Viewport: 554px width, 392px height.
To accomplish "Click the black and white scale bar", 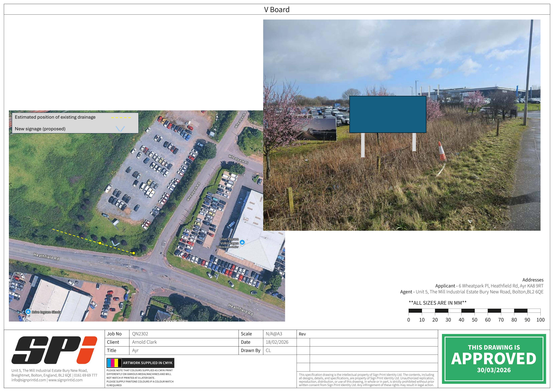I will (474, 311).
